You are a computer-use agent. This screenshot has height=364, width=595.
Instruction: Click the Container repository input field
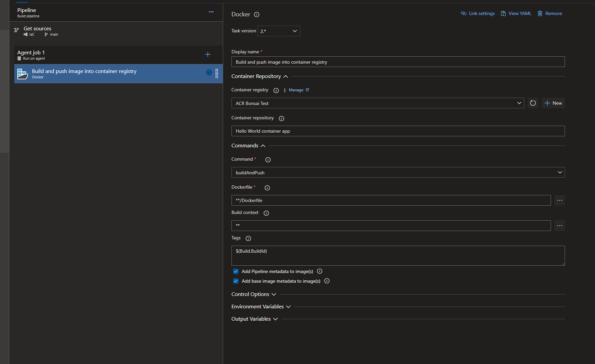tap(398, 131)
